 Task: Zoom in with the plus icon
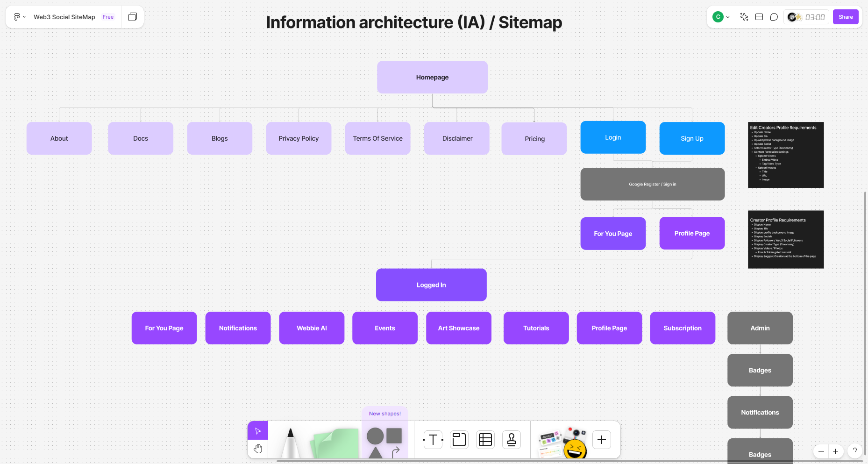click(836, 451)
